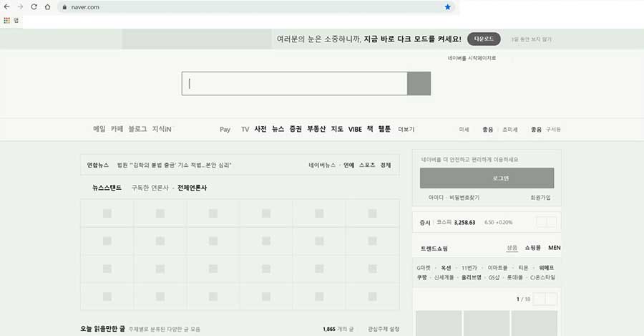This screenshot has width=644, height=336.
Task: Open 연예 news category
Action: [x=348, y=165]
